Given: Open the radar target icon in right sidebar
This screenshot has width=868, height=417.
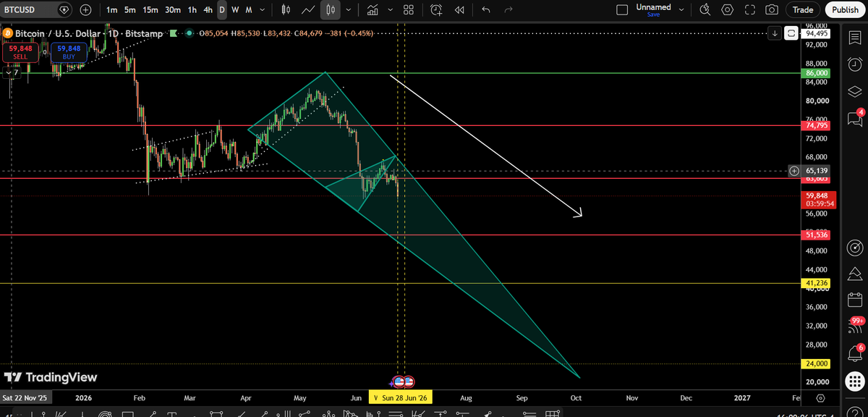Looking at the screenshot, I should (855, 248).
